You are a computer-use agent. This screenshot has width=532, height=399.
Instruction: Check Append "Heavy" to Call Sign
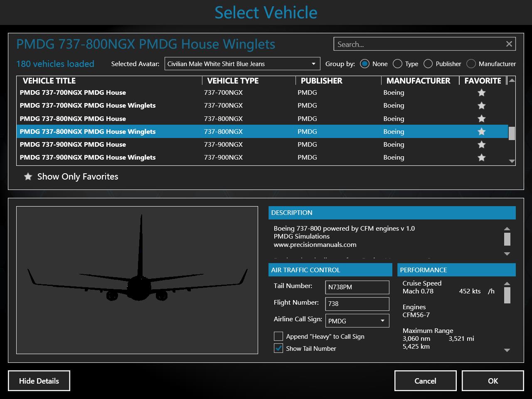[278, 336]
